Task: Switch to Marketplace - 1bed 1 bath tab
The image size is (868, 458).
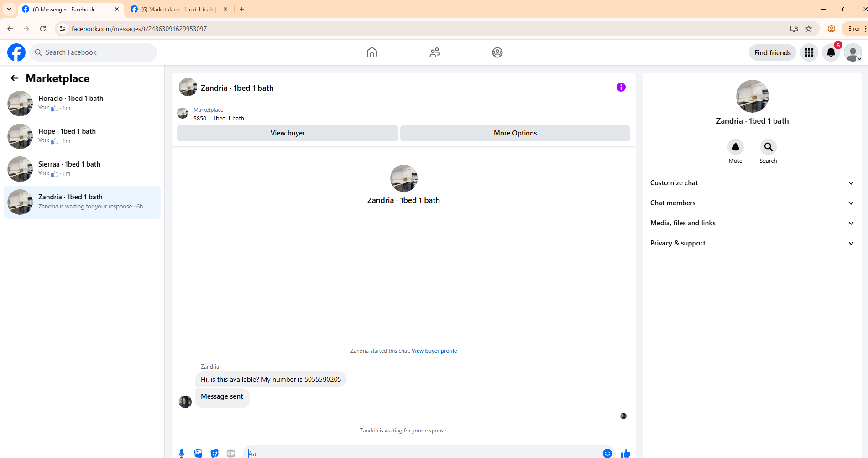Action: 178,9
